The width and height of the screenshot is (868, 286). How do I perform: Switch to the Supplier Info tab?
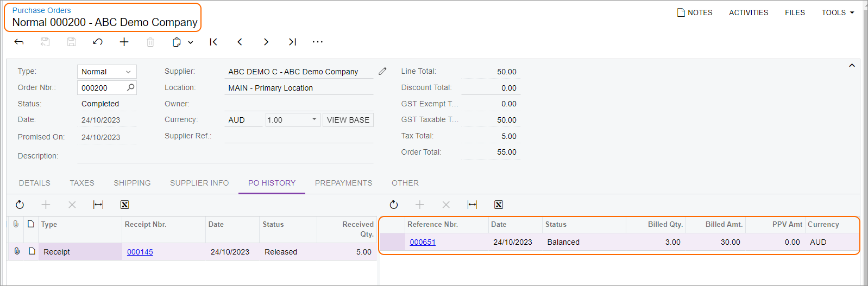199,183
